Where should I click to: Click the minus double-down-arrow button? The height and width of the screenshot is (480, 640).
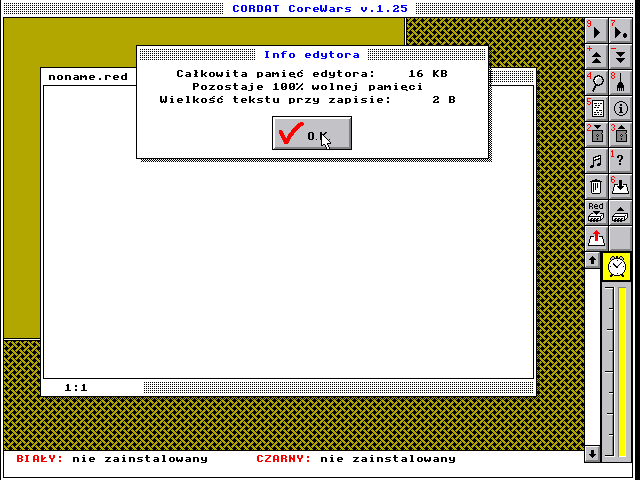click(x=620, y=56)
